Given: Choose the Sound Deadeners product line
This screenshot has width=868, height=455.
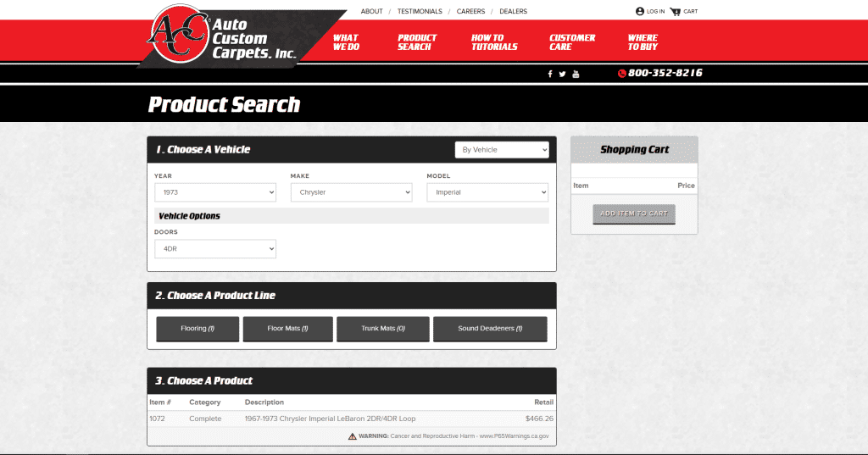Looking at the screenshot, I should [x=490, y=329].
